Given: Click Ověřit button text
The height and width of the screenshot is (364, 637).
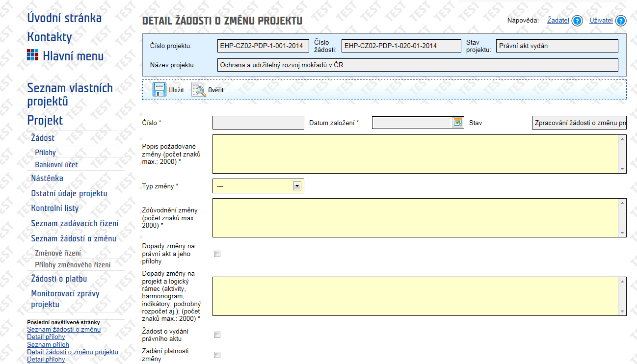Looking at the screenshot, I should coord(216,90).
